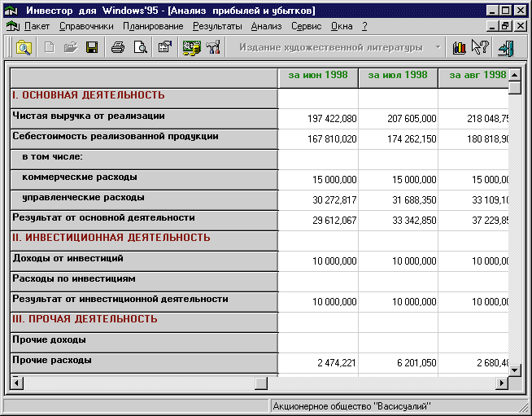532x416 pixels.
Task: Open the ? help menu
Action: tap(364, 26)
